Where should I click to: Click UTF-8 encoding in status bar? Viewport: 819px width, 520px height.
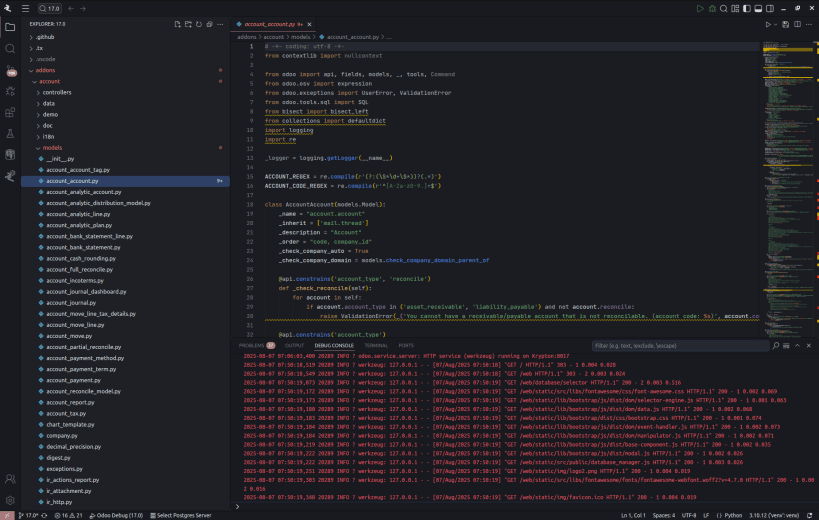coord(688,515)
